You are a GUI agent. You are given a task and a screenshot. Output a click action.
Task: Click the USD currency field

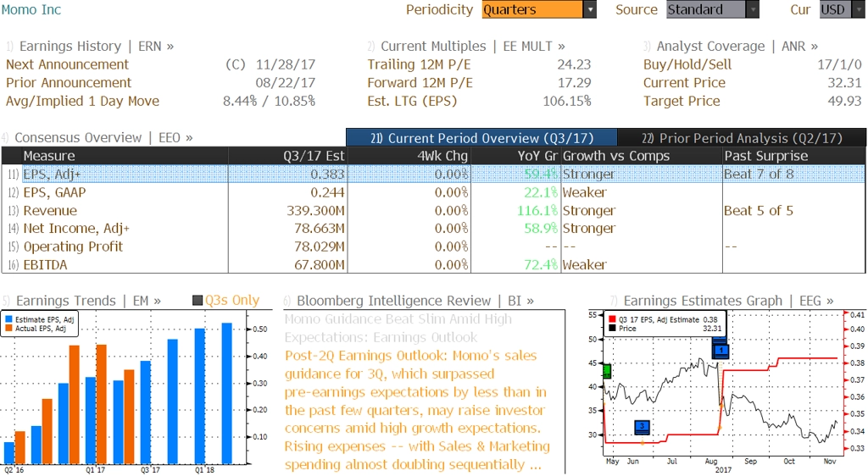pos(837,9)
